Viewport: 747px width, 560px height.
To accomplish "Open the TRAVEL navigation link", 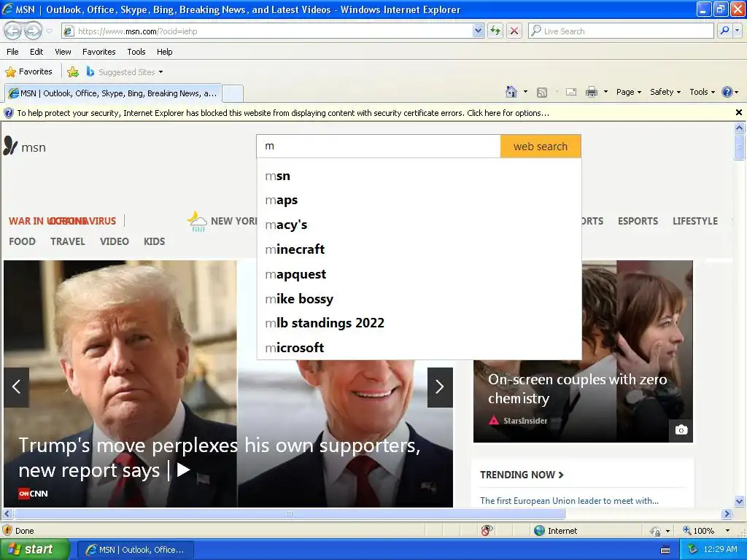I will pos(68,241).
